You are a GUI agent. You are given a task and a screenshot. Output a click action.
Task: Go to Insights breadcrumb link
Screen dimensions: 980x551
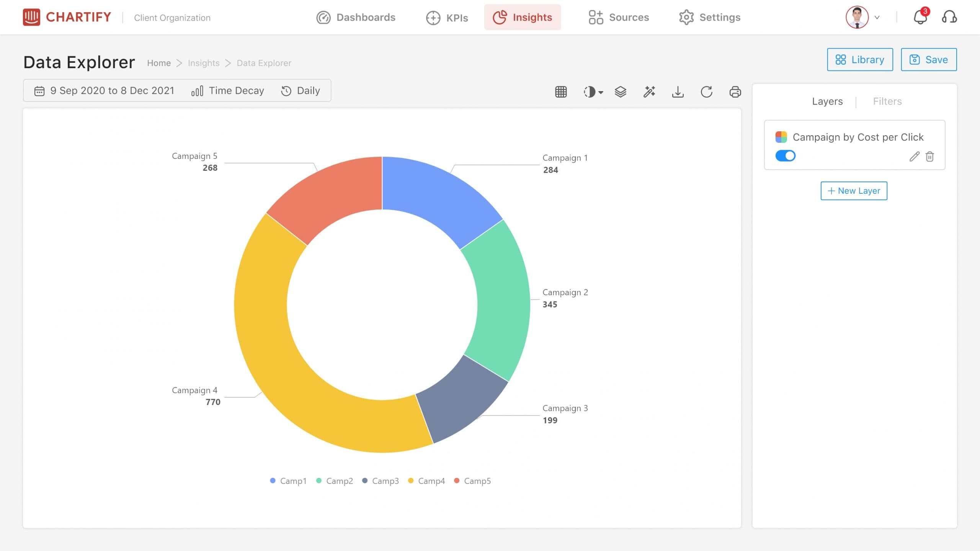tap(204, 63)
